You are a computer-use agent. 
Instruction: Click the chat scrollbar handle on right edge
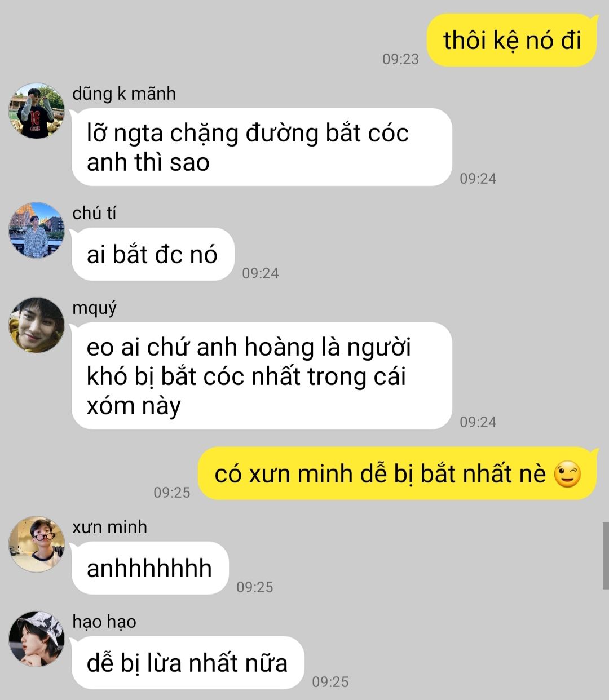click(x=606, y=556)
